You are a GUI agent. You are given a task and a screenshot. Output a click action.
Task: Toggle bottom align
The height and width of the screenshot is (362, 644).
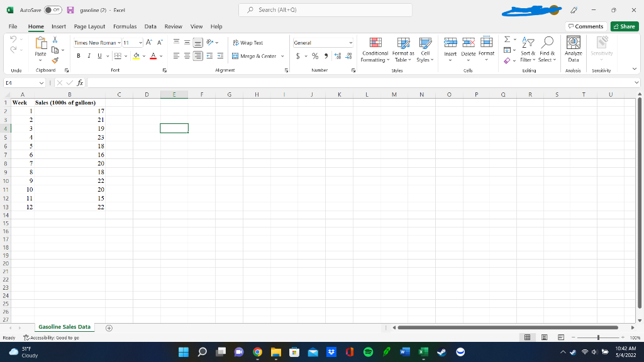pyautogui.click(x=197, y=43)
